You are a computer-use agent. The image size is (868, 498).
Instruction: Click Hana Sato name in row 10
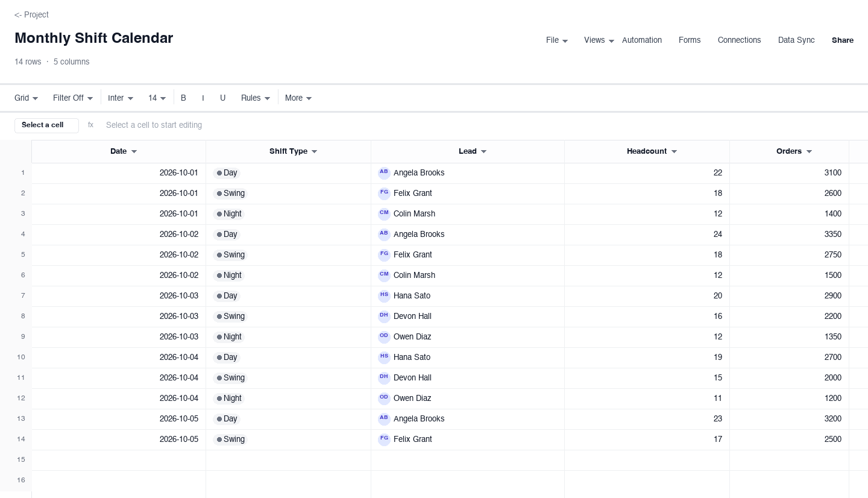click(x=412, y=358)
